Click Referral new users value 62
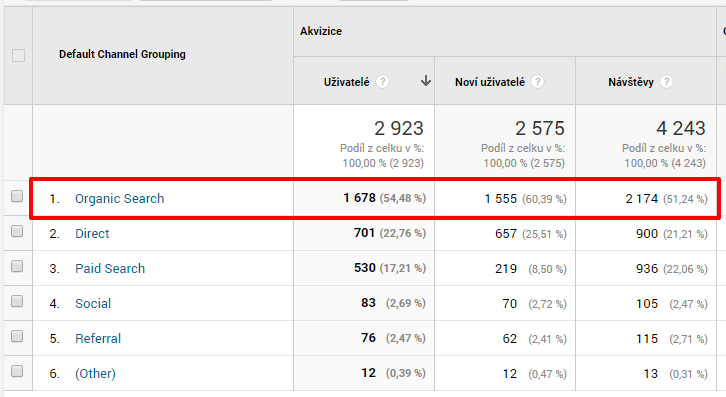The width and height of the screenshot is (726, 397). pyautogui.click(x=510, y=339)
